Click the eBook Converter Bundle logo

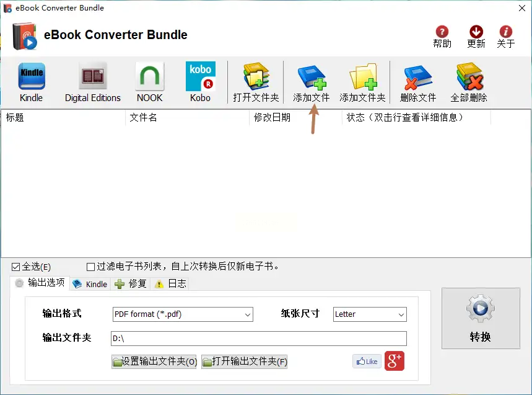24,36
